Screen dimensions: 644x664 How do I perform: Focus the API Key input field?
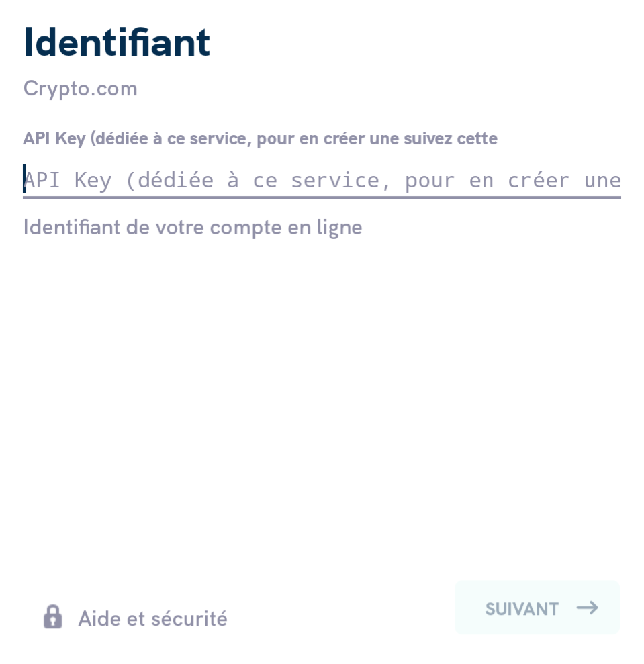coord(322,181)
